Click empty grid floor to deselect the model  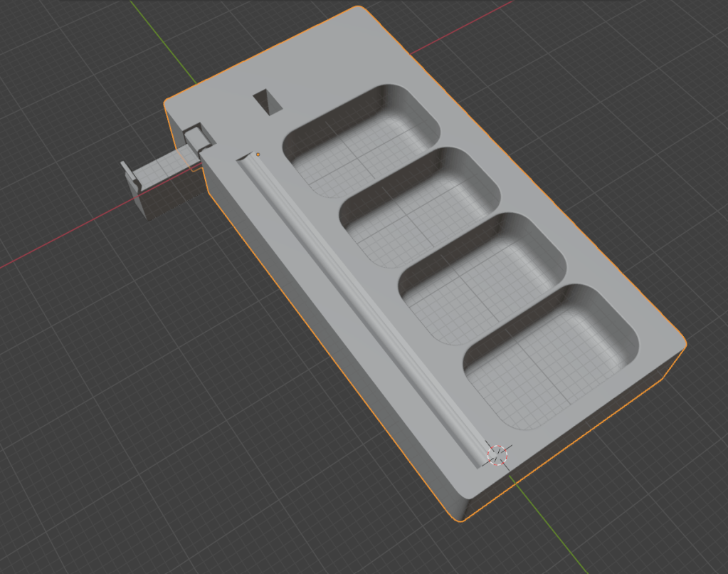tap(107, 427)
